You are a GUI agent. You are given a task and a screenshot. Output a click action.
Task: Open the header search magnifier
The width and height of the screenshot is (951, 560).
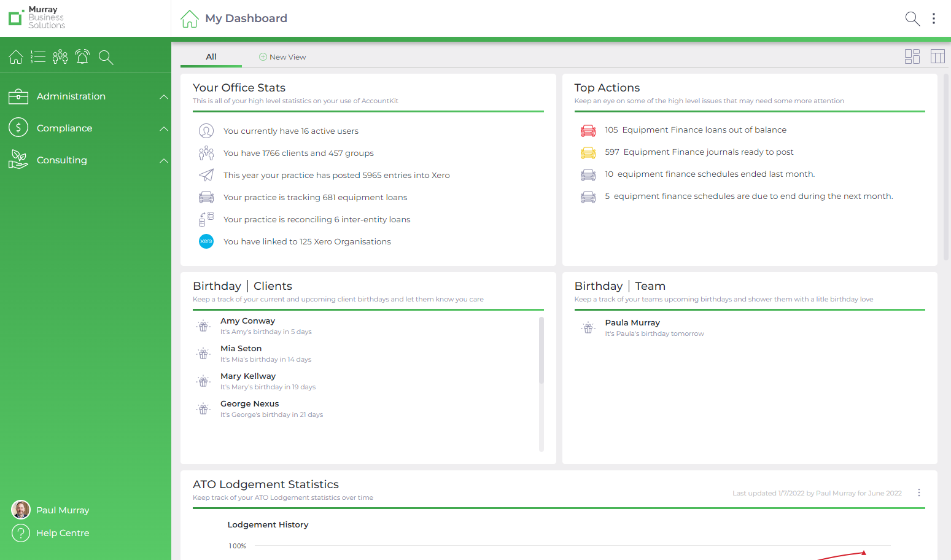click(x=912, y=19)
